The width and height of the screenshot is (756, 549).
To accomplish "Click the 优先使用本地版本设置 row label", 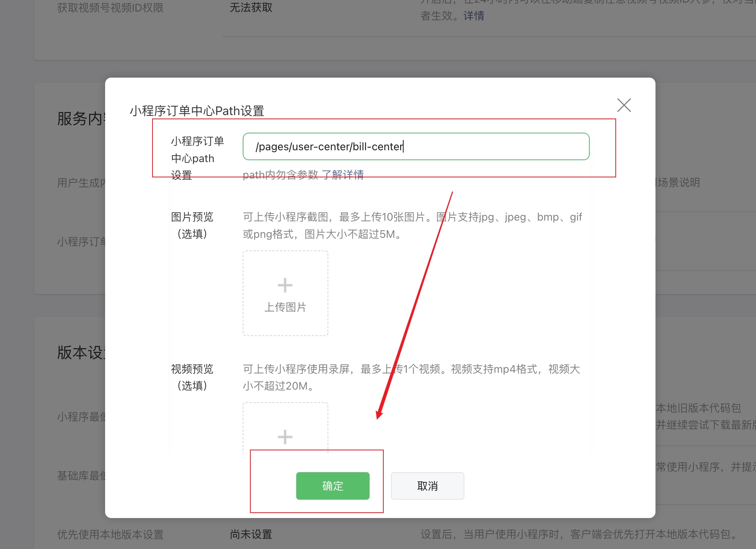I will tap(110, 534).
